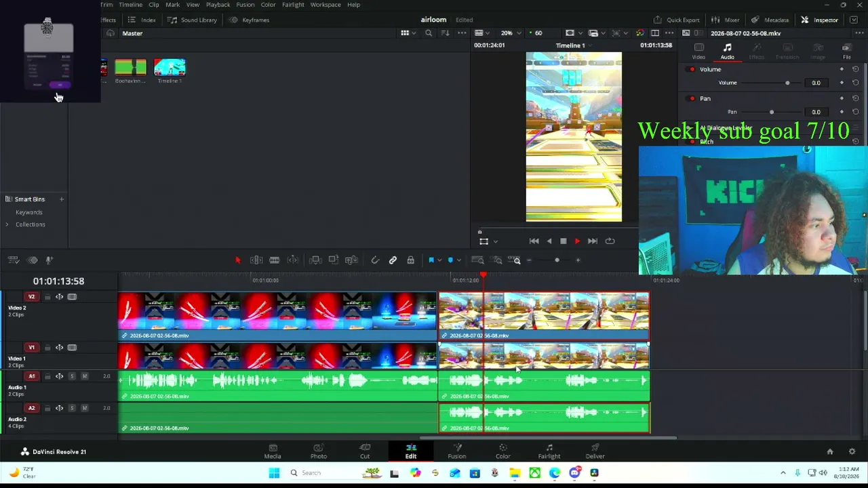Zoom out the timeline with minus button

(530, 260)
